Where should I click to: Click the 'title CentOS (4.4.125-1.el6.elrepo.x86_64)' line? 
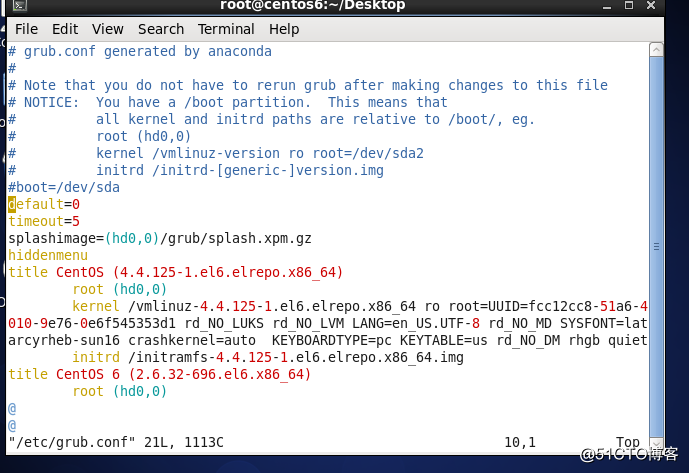point(175,273)
